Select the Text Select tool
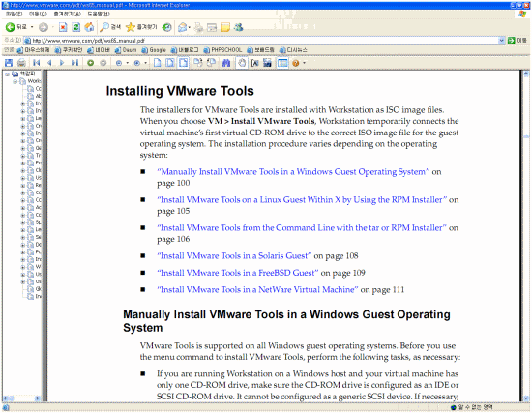This screenshot has width=532, height=413. point(254,63)
